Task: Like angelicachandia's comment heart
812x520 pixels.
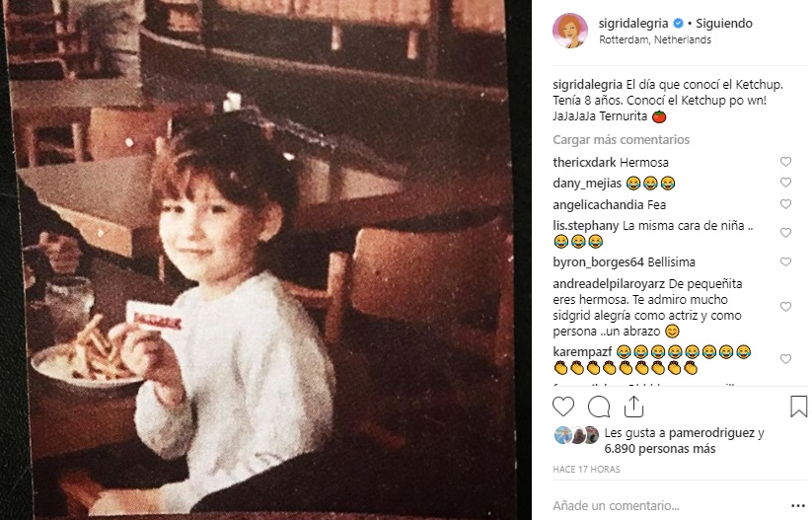Action: click(785, 204)
